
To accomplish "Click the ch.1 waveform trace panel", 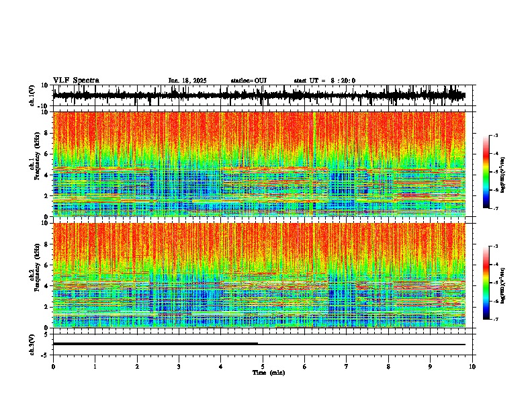I will click(x=263, y=95).
